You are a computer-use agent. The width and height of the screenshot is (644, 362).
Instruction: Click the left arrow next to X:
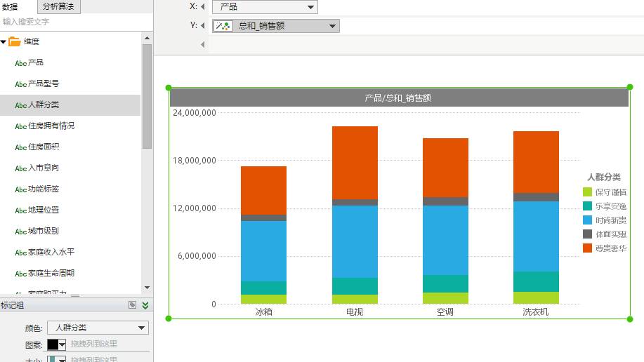tap(203, 7)
